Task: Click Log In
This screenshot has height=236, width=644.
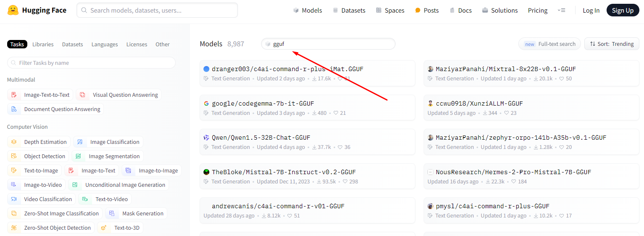Action: (x=591, y=11)
